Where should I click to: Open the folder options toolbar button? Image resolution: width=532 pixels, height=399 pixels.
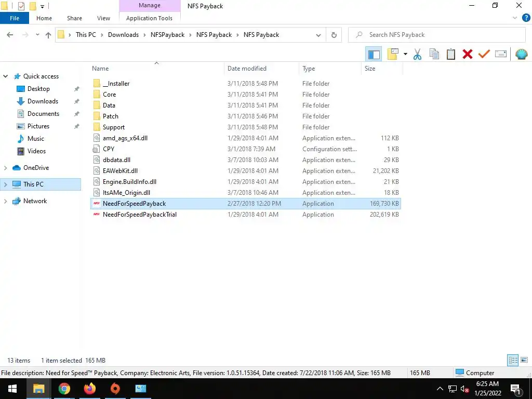(x=393, y=54)
